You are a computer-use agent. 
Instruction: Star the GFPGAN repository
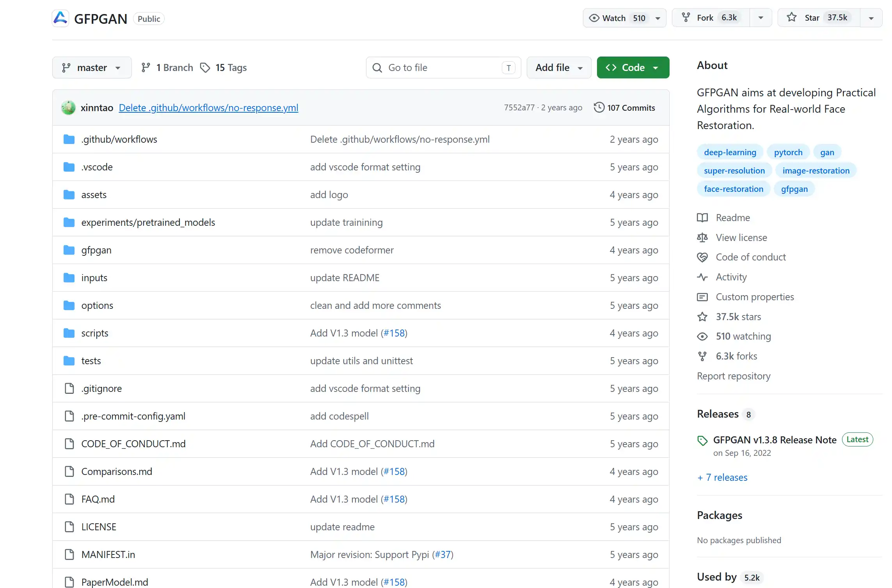point(819,18)
